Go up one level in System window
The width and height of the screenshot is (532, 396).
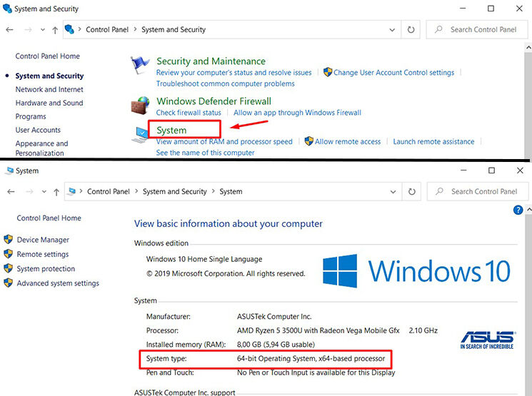point(56,192)
